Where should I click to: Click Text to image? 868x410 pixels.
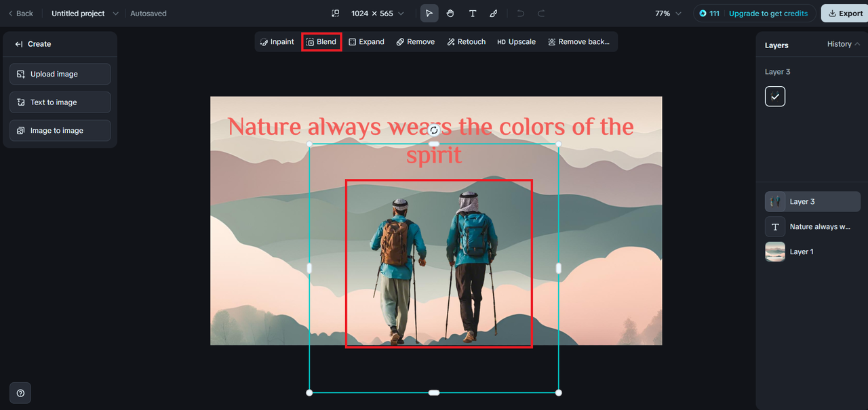click(60, 102)
